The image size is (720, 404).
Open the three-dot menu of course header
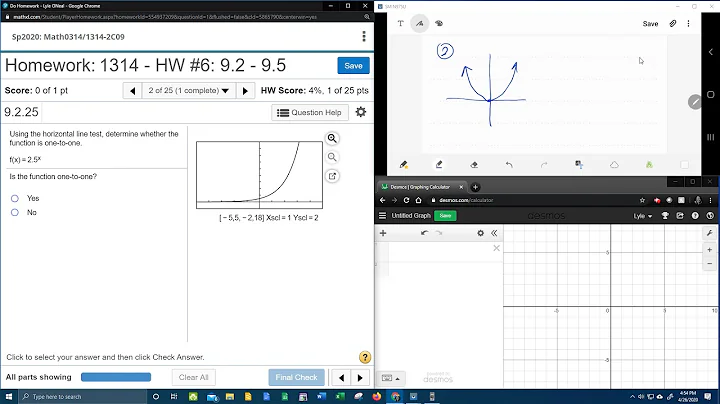(x=364, y=36)
